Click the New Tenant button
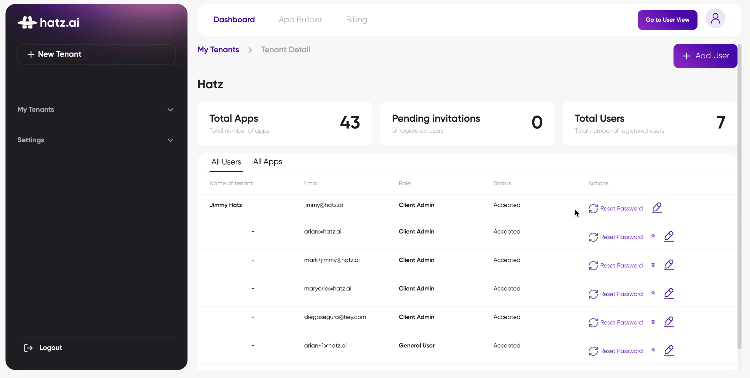Screen dimensions: 750x378 coord(96,55)
